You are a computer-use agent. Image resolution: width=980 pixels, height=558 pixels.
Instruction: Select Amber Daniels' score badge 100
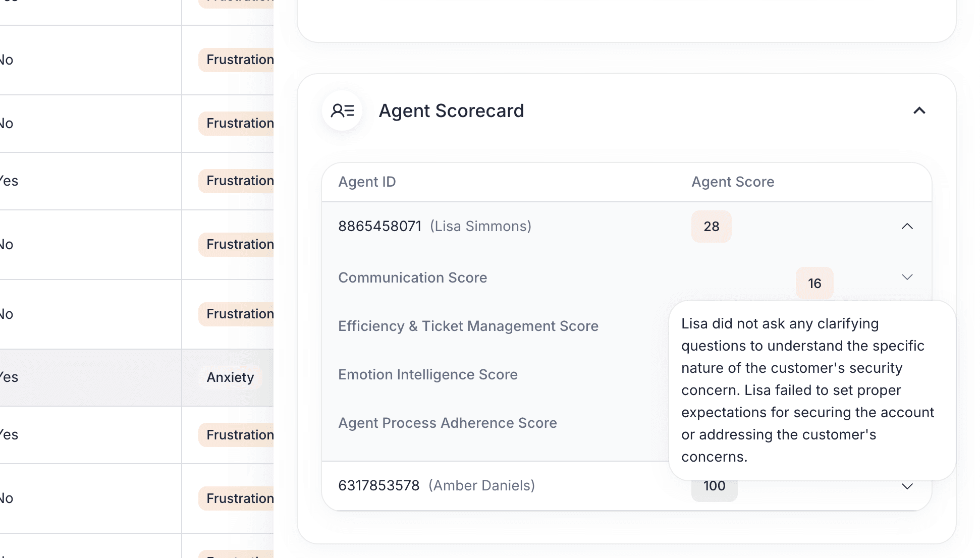point(714,485)
